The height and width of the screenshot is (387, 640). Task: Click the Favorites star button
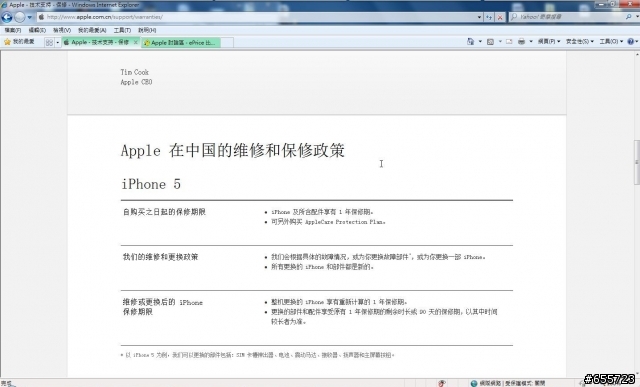coord(19,42)
